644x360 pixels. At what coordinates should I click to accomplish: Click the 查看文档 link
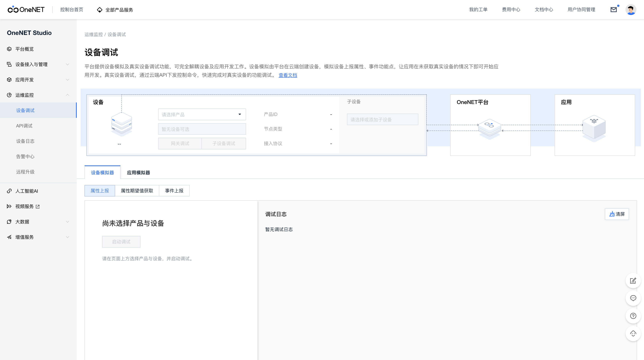point(288,75)
